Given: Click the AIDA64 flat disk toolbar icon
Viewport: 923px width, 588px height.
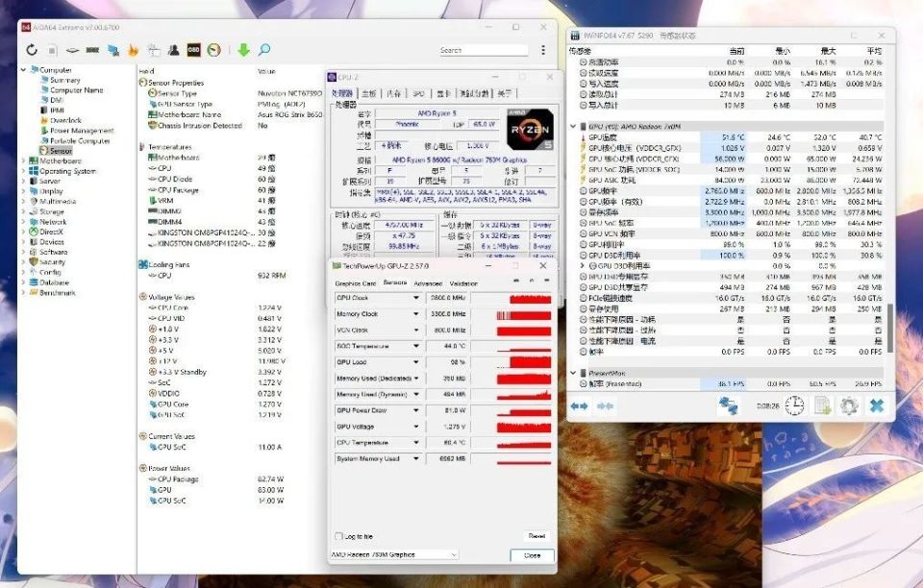Looking at the screenshot, I should pyautogui.click(x=72, y=51).
